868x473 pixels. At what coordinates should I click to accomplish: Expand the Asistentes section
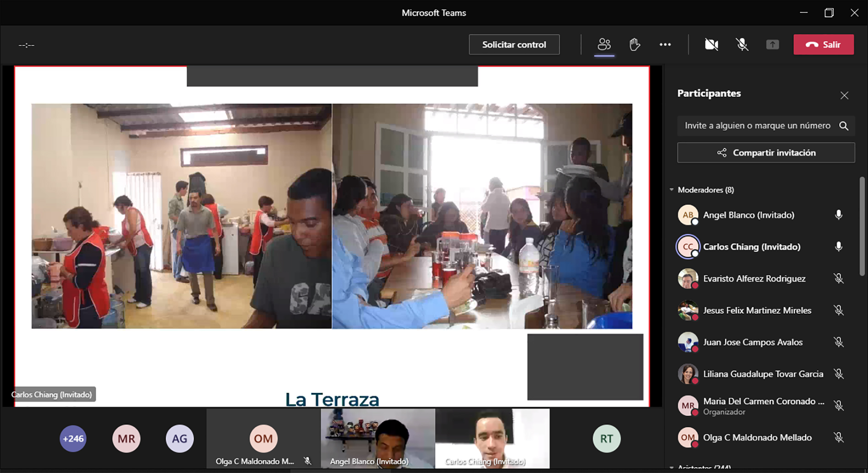[672, 468]
